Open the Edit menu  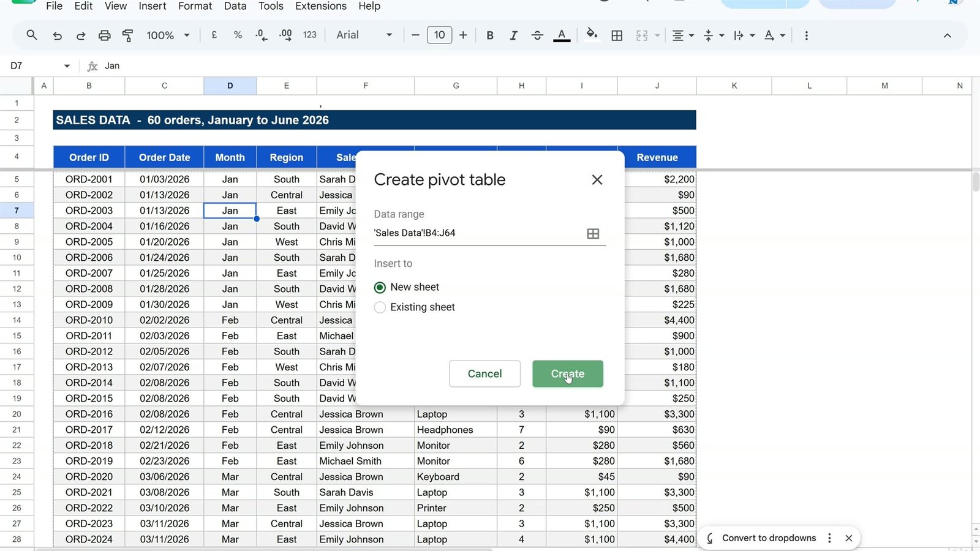pyautogui.click(x=83, y=6)
